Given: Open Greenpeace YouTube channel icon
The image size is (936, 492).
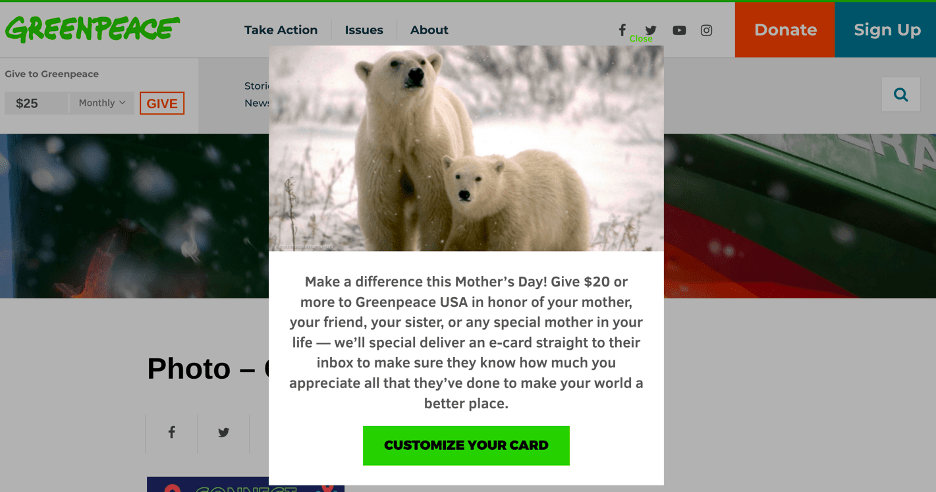Looking at the screenshot, I should (x=679, y=30).
